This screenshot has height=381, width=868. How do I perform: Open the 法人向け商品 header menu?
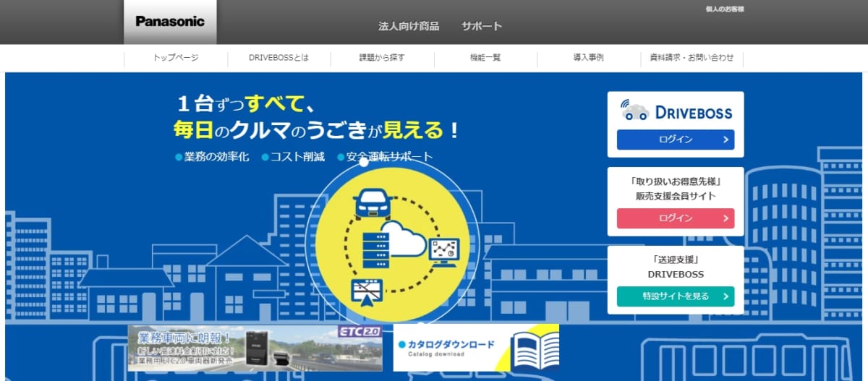409,26
